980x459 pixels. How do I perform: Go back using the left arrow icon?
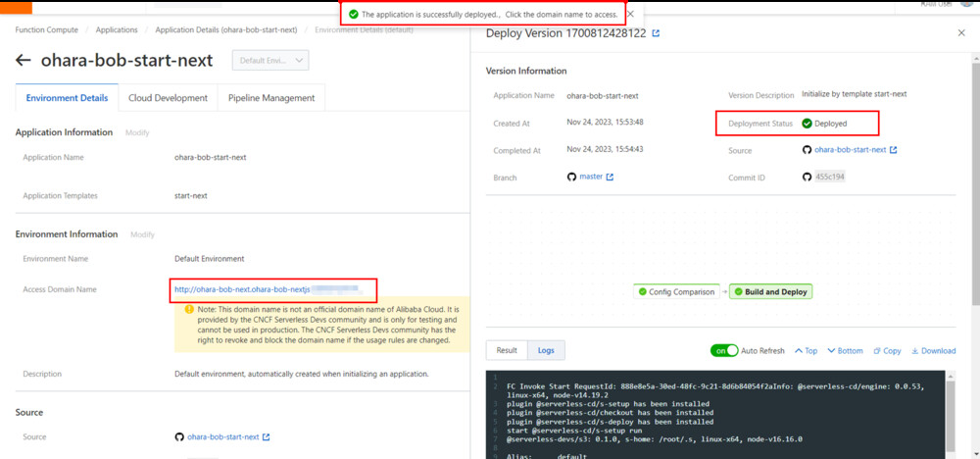(x=24, y=60)
